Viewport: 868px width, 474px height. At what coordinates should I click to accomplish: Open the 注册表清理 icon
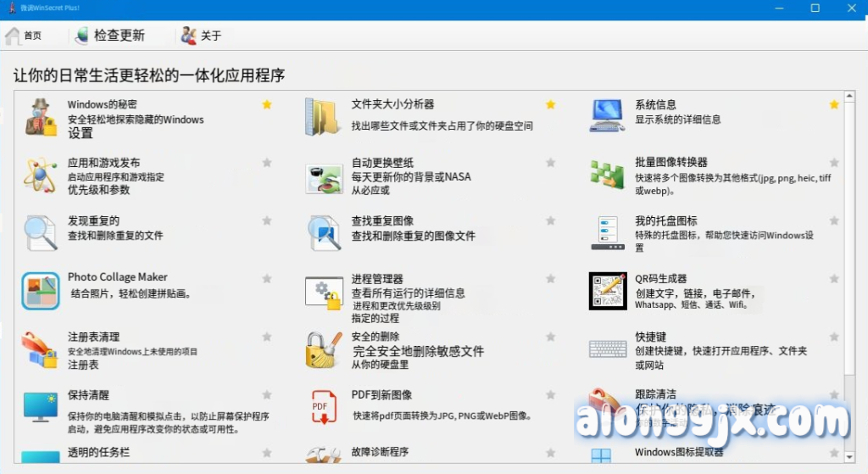[x=40, y=349]
